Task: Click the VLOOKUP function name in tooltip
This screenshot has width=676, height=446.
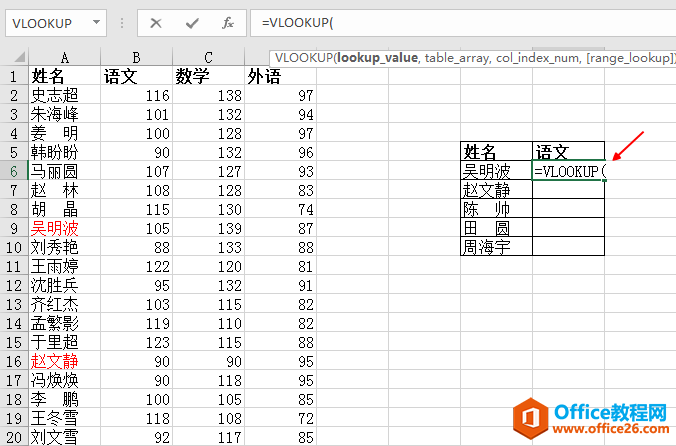Action: [304, 58]
